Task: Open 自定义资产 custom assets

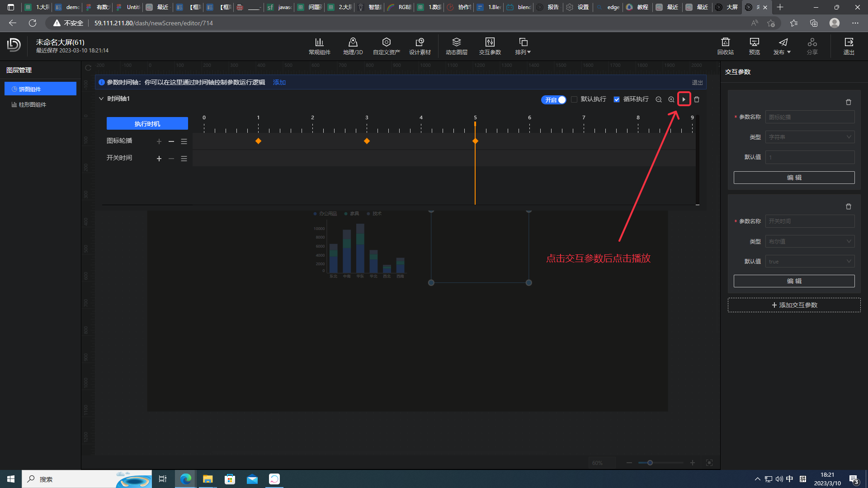Action: click(x=386, y=46)
